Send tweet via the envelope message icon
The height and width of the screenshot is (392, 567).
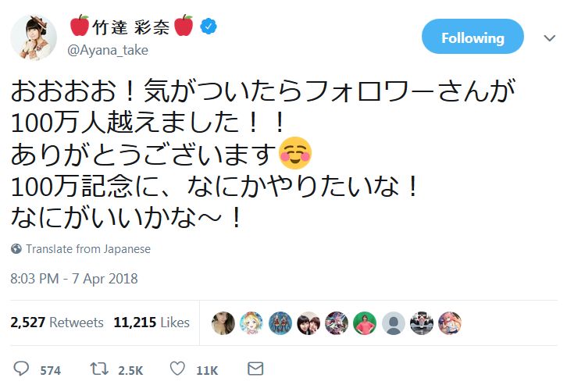tap(255, 369)
